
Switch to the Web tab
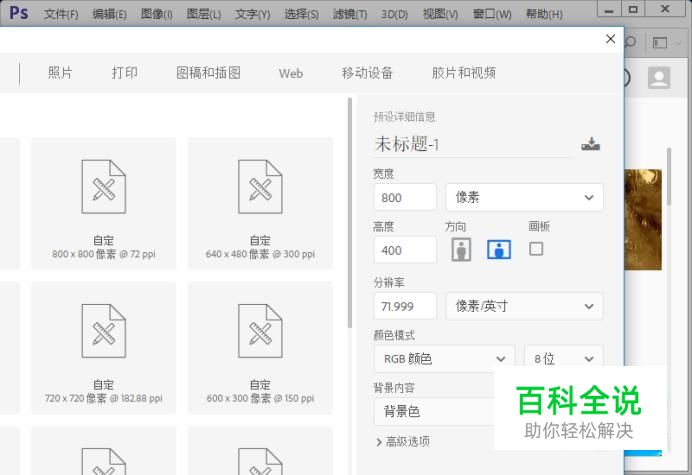(291, 73)
